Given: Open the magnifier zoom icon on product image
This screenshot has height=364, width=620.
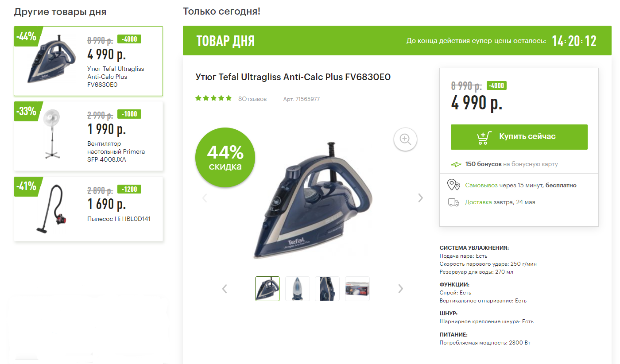Looking at the screenshot, I should [x=405, y=139].
